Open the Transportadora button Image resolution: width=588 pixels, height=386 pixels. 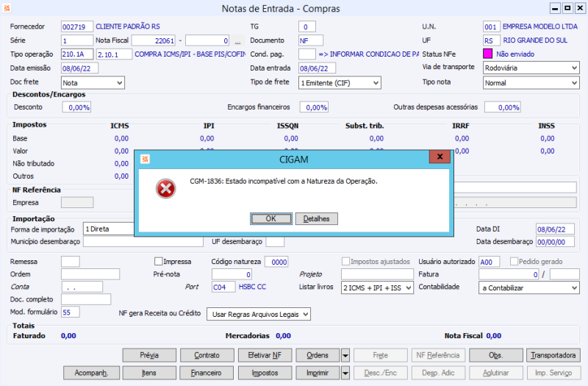point(553,355)
